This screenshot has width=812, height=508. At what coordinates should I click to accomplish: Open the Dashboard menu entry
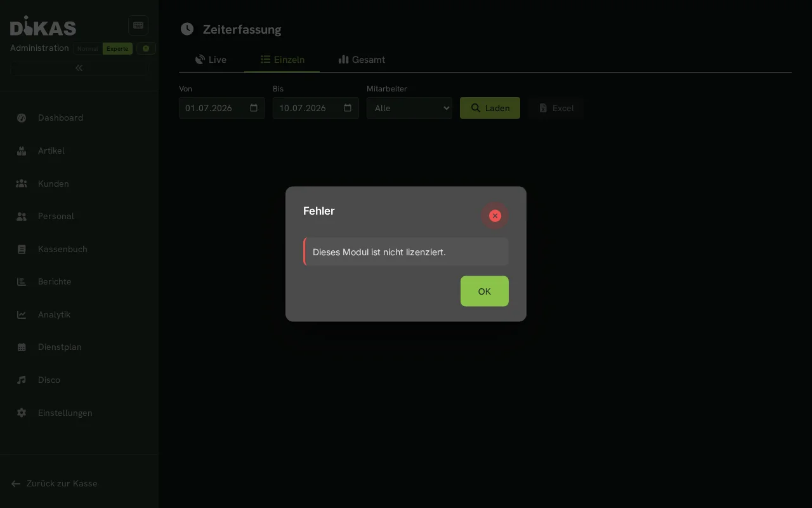(79, 118)
